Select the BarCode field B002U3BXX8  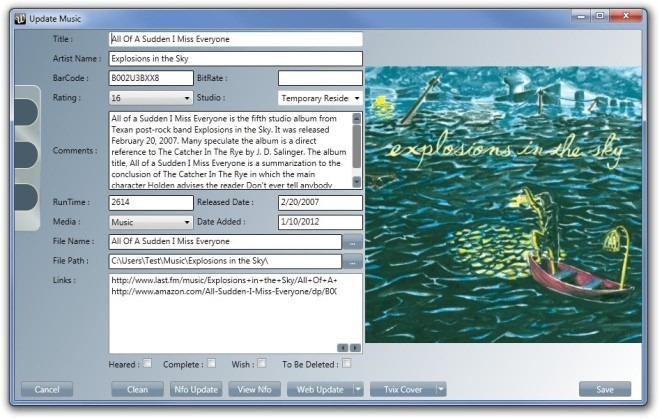(x=151, y=78)
